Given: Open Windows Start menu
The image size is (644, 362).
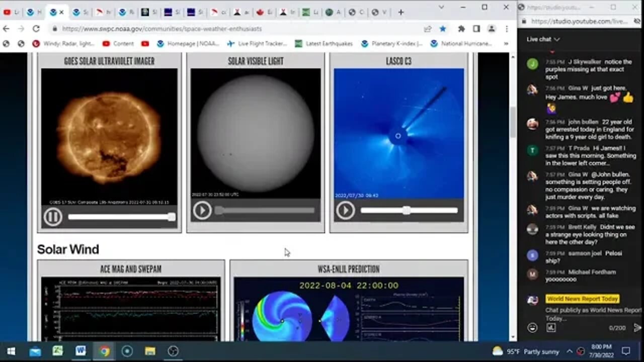Looking at the screenshot, I should pyautogui.click(x=11, y=351).
